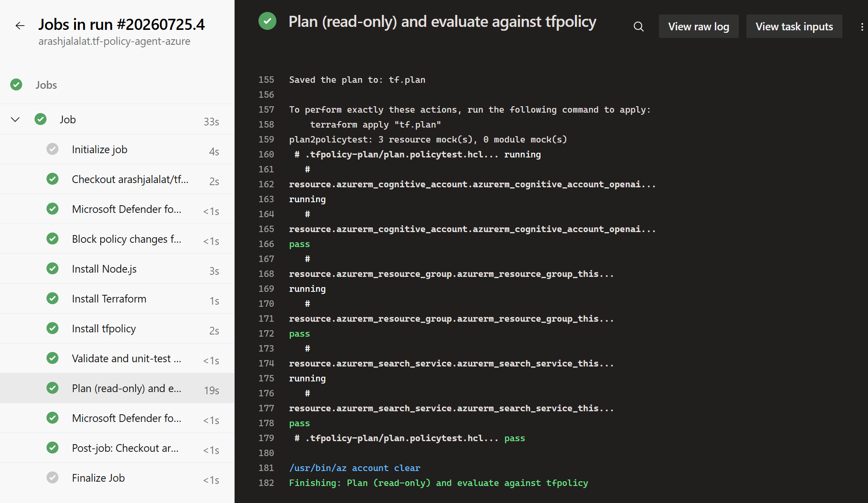Image resolution: width=868 pixels, height=503 pixels.
Task: Click the green check icon for Install Terraform
Action: click(52, 298)
